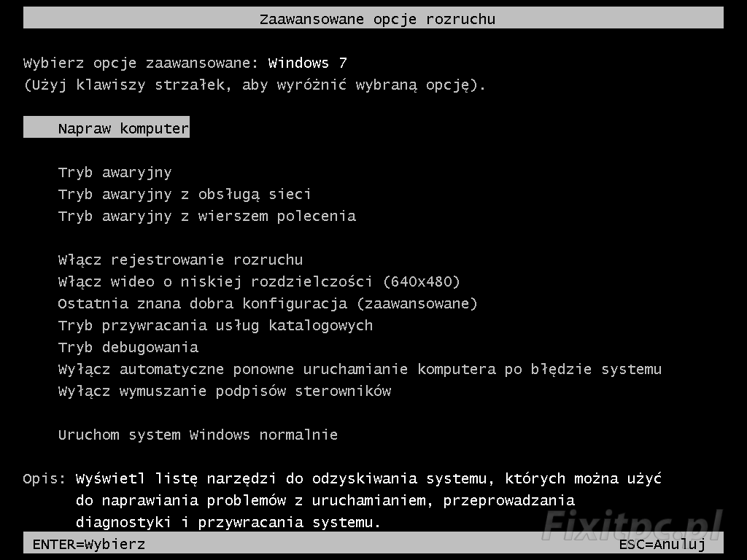Pick the Tryb debugowania entry
747x560 pixels.
coord(128,348)
